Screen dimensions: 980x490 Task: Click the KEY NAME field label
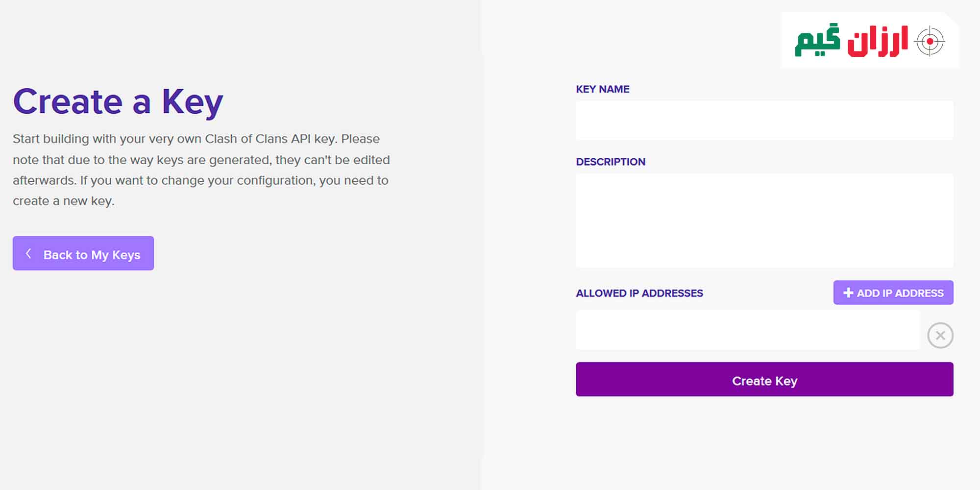[603, 89]
